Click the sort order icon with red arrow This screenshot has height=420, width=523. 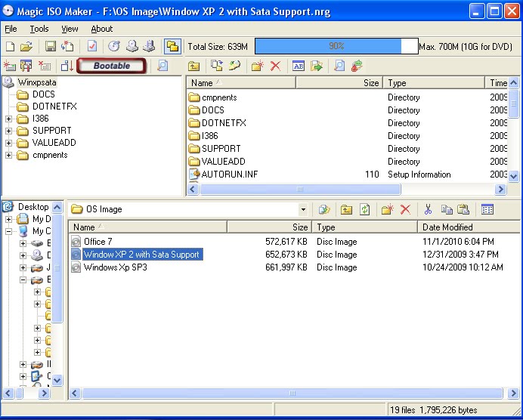tap(67, 66)
